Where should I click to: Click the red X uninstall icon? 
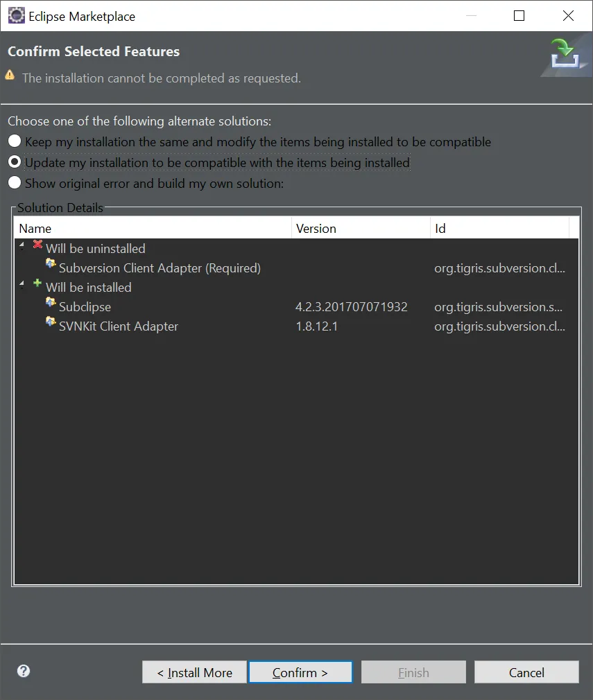click(x=38, y=244)
